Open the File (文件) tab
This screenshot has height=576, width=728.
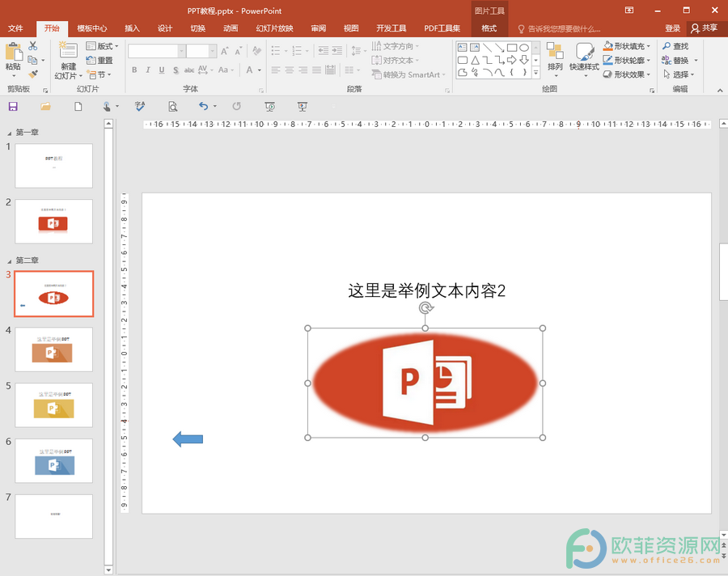15,28
